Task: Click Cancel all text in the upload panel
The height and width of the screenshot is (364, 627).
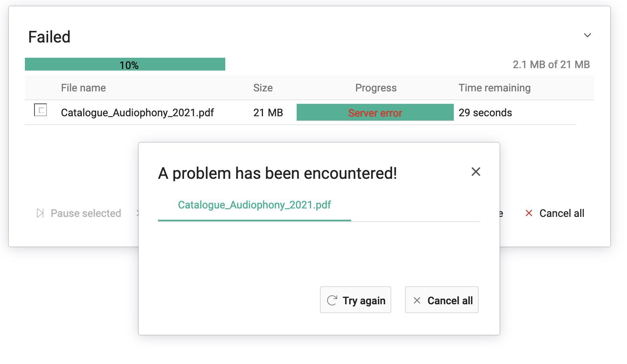Action: click(562, 213)
